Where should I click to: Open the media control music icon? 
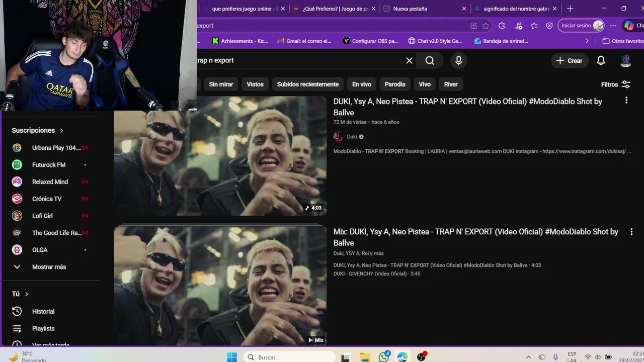pos(519,26)
